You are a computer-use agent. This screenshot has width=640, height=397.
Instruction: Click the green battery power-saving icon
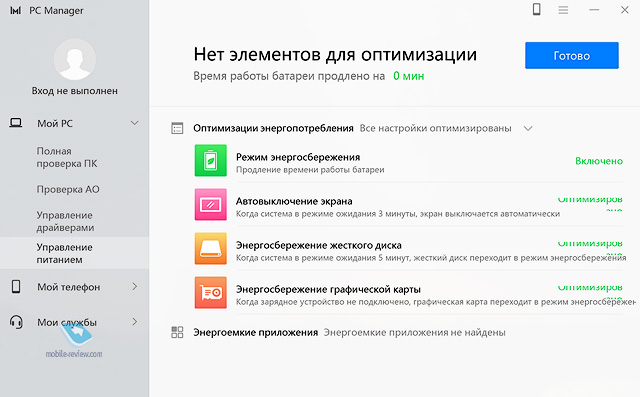coord(211,160)
